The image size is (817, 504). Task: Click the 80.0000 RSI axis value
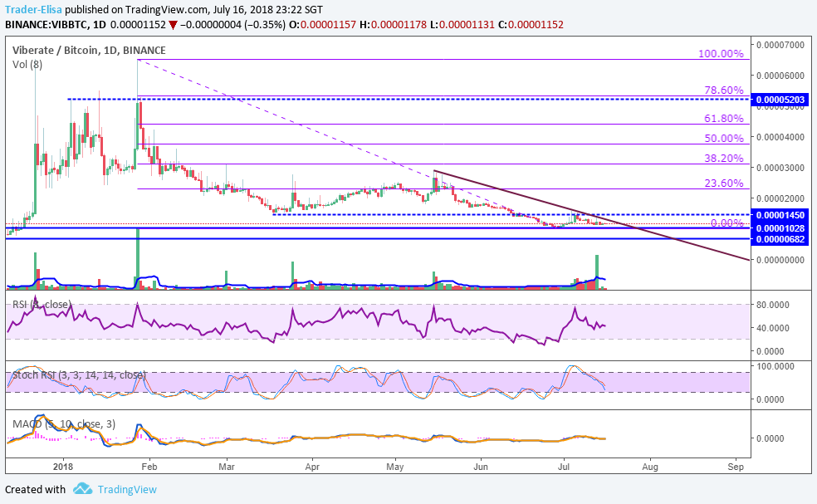(x=773, y=305)
